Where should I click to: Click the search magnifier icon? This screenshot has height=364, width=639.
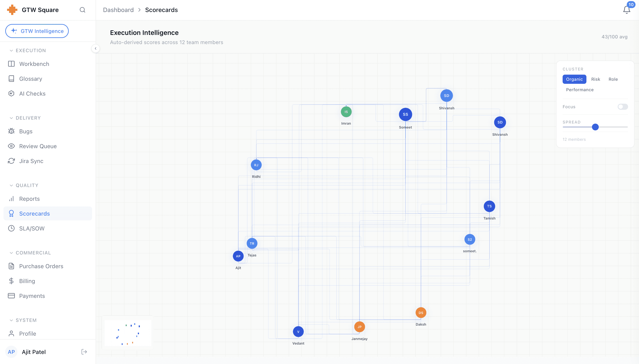click(x=82, y=10)
